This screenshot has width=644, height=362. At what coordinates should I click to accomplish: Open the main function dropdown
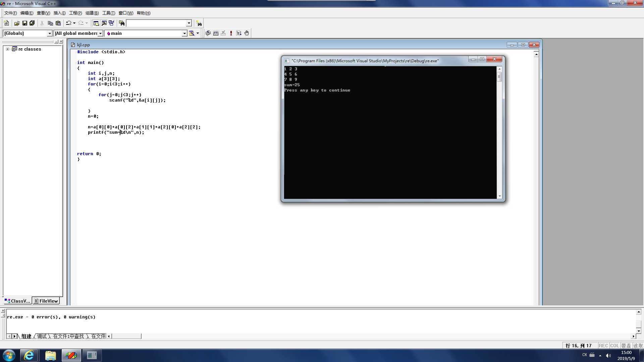(x=184, y=33)
